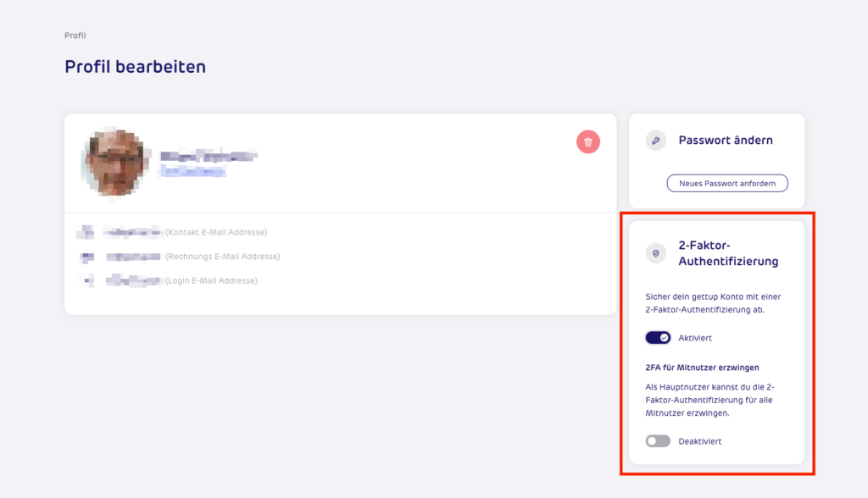Screen dimensions: 868x498
Task: Click the icon next to Kontakt E-Mail Addresse
Action: tap(86, 232)
